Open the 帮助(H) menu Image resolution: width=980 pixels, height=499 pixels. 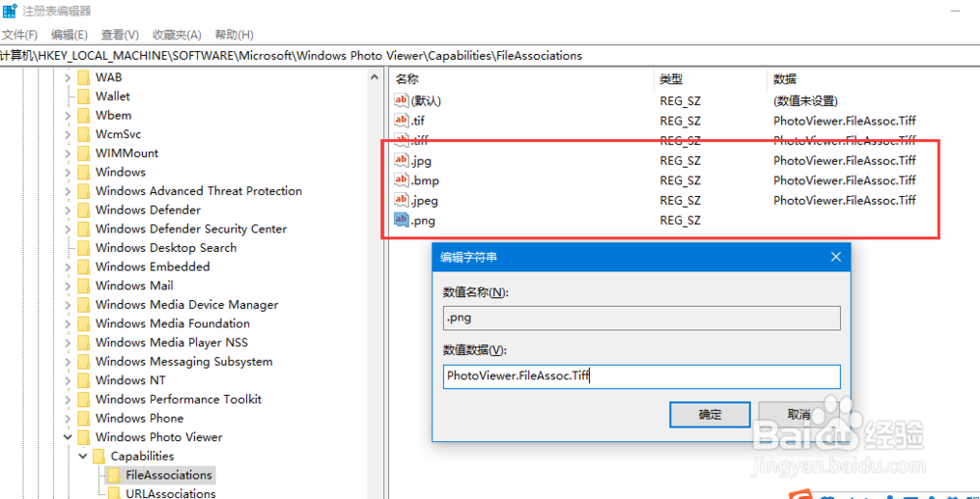pos(234,34)
